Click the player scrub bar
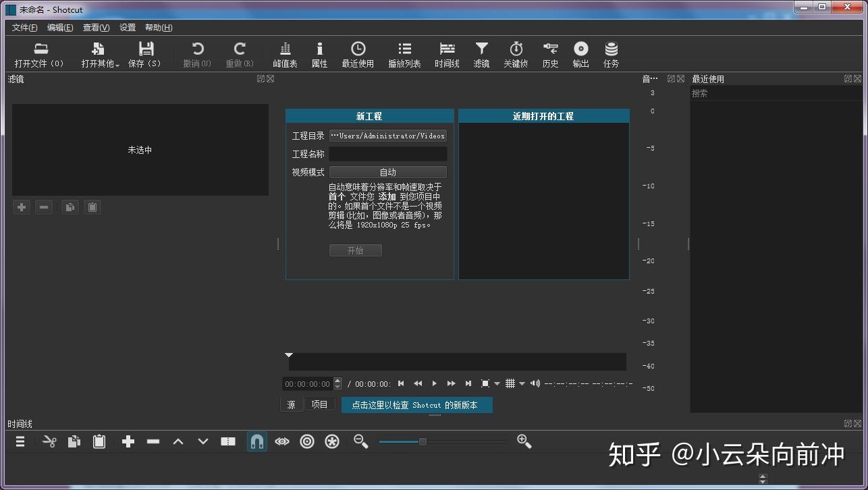 (457, 362)
